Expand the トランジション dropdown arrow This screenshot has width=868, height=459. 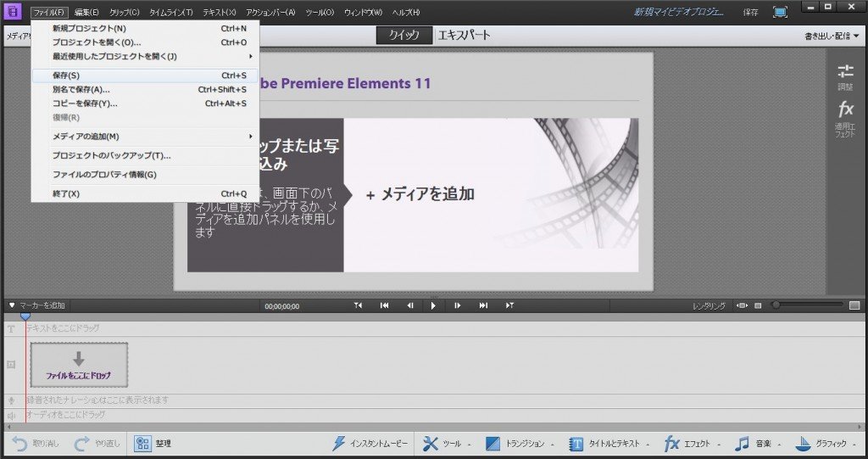click(553, 445)
